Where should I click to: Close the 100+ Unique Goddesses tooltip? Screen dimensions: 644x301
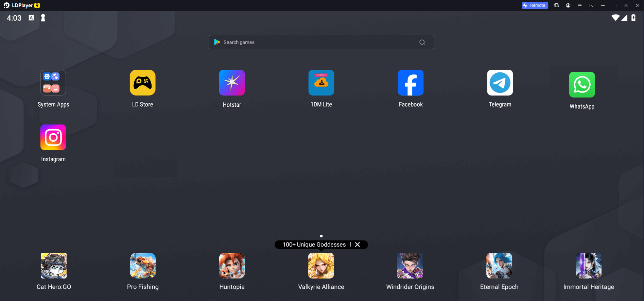pyautogui.click(x=358, y=245)
